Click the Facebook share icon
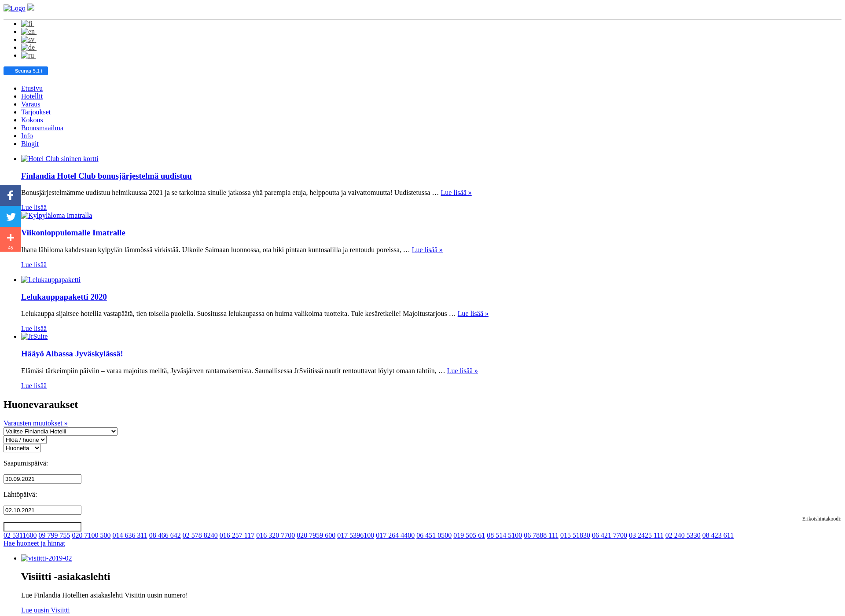The height and width of the screenshot is (616, 845). pos(10,195)
